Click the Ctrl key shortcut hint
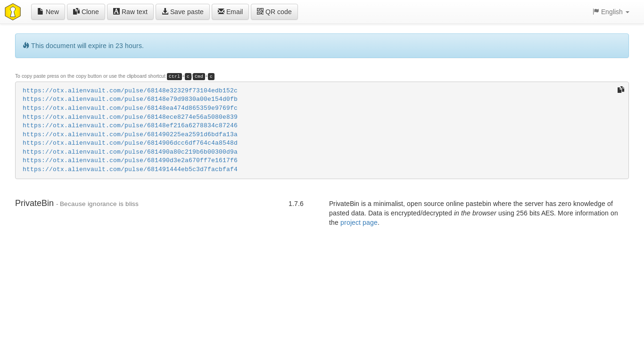 (174, 76)
